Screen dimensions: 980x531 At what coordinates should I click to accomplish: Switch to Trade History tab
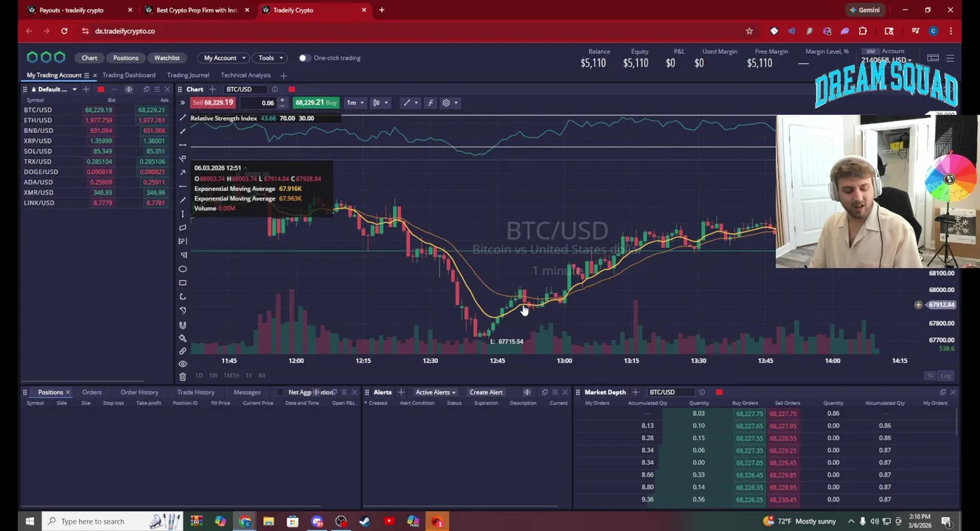tap(195, 392)
